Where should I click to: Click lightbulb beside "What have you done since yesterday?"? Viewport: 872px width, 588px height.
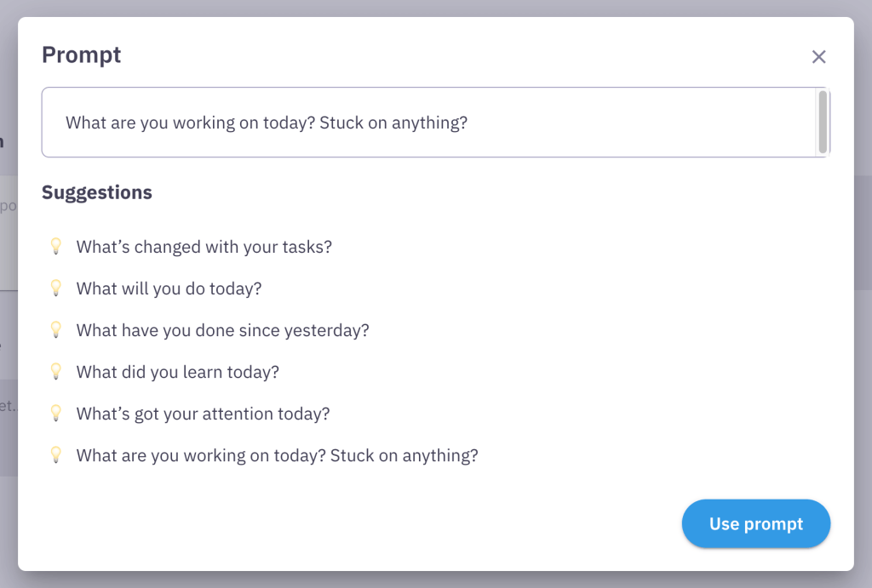(56, 329)
